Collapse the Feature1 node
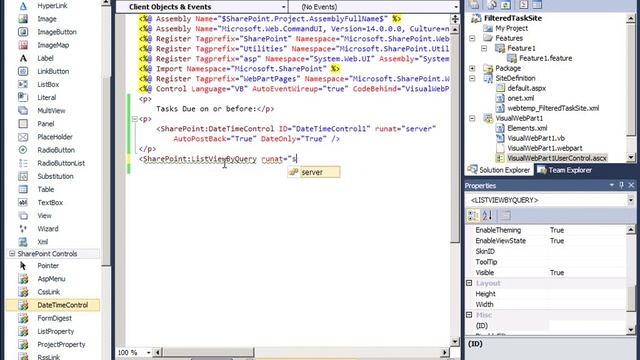Image resolution: width=640 pixels, height=360 pixels. click(484, 48)
